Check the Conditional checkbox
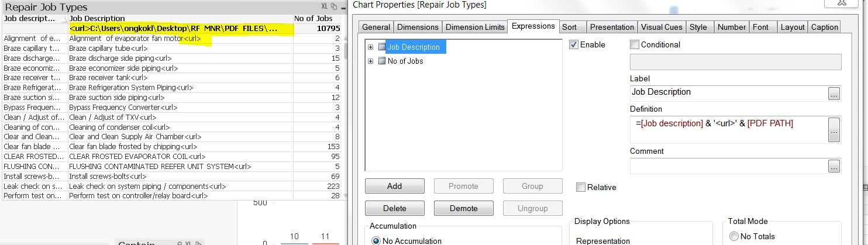This screenshot has height=245, width=868. click(635, 44)
